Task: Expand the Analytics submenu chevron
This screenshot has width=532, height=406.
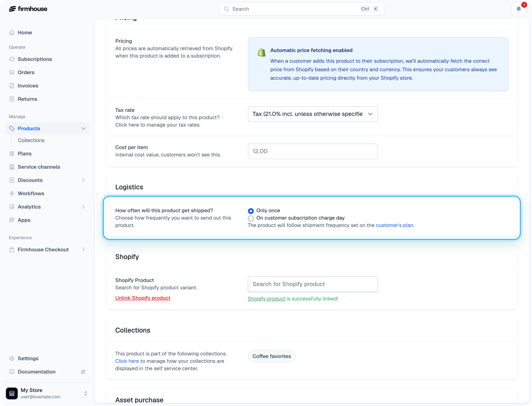Action: pyautogui.click(x=83, y=207)
